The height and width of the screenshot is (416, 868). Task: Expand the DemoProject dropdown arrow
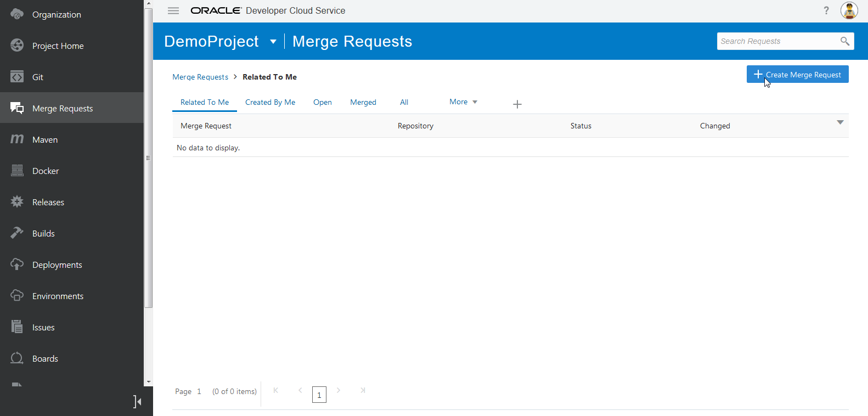tap(273, 42)
